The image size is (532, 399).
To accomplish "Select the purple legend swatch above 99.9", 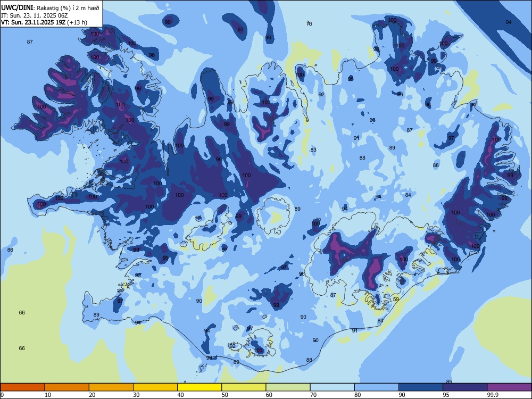I will tap(509, 387).
